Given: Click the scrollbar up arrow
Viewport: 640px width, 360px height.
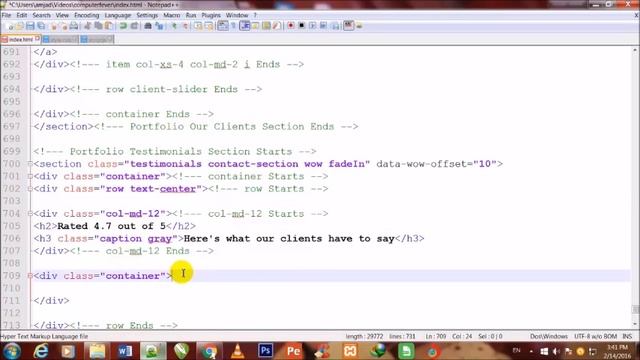Looking at the screenshot, I should pos(635,50).
